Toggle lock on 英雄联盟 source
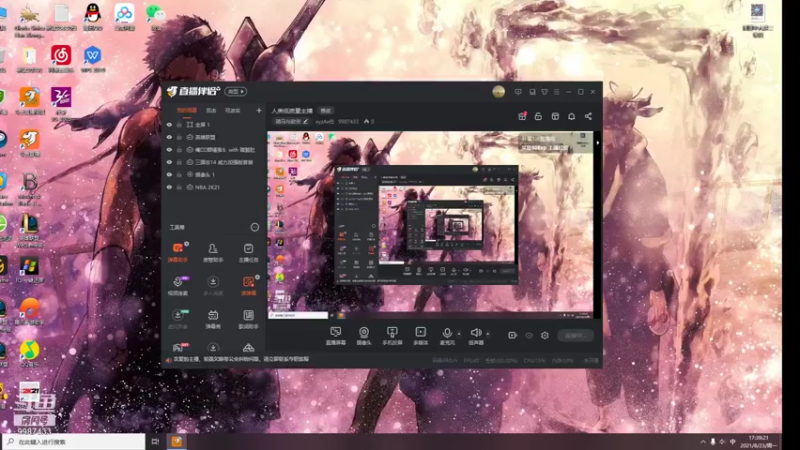 179,137
